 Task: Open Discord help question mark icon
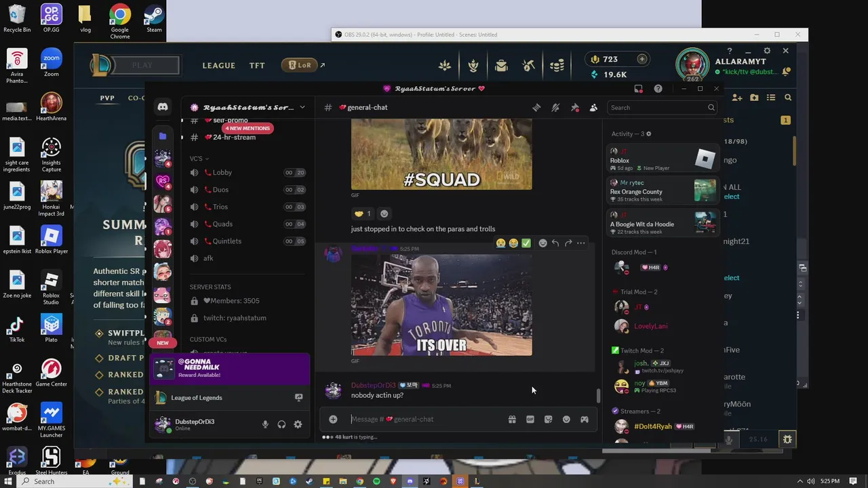point(658,89)
